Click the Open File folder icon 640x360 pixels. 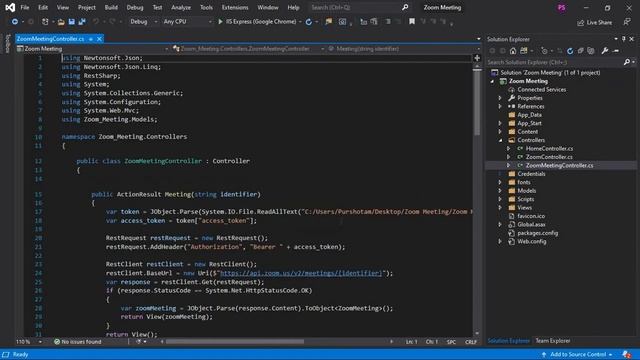click(61, 22)
